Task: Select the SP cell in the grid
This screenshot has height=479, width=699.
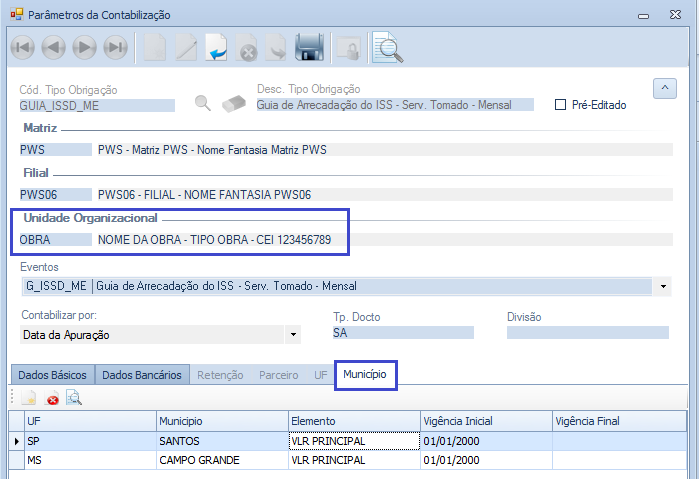Action: pos(90,441)
